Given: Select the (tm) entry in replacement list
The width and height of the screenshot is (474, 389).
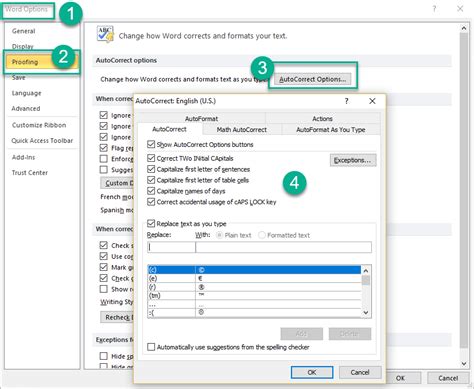Looking at the screenshot, I should [255, 296].
